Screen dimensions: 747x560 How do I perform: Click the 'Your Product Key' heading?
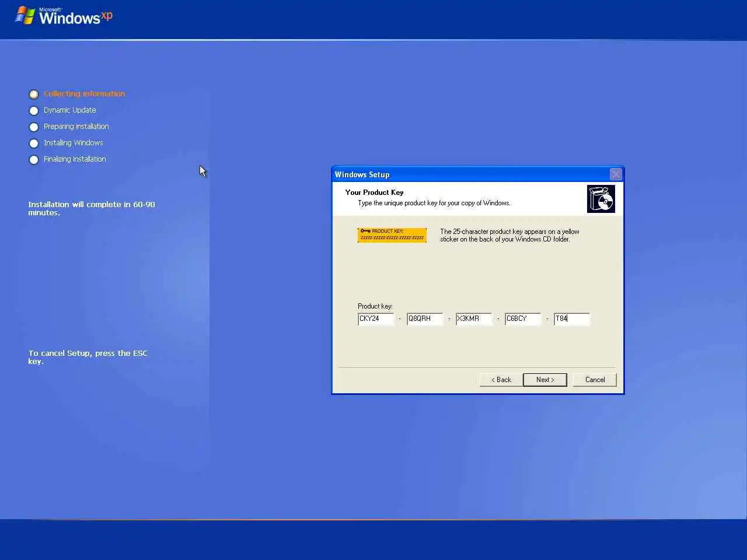[374, 192]
